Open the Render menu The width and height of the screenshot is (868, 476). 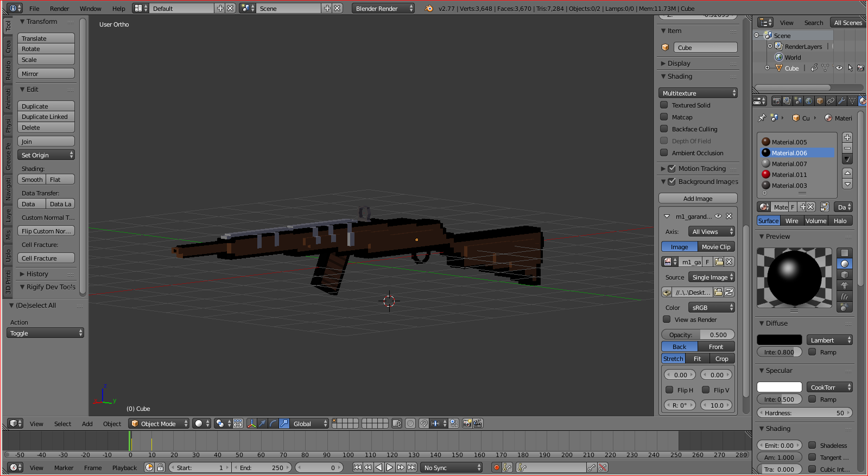[x=60, y=8]
